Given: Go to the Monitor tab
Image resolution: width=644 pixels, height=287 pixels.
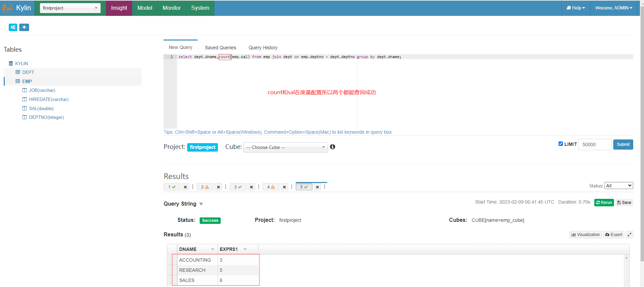Looking at the screenshot, I should click(172, 8).
